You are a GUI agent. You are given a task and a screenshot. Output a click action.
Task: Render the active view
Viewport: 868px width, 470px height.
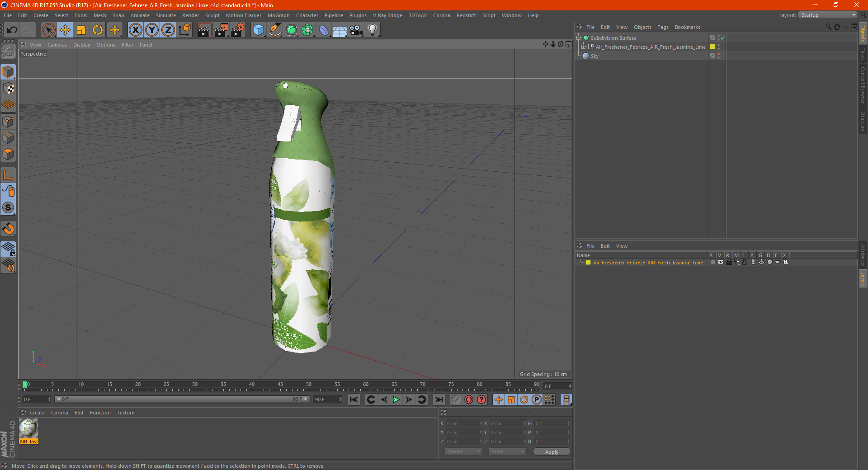(204, 30)
